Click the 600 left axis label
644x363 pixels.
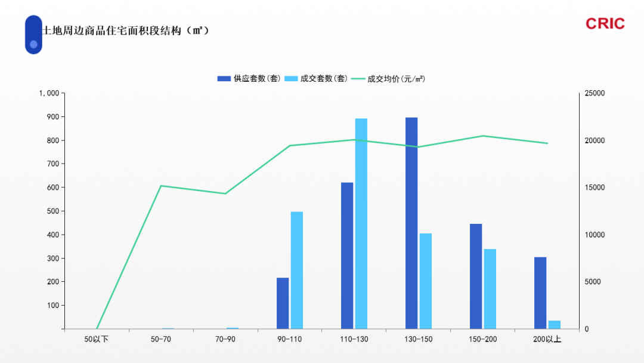(53, 187)
